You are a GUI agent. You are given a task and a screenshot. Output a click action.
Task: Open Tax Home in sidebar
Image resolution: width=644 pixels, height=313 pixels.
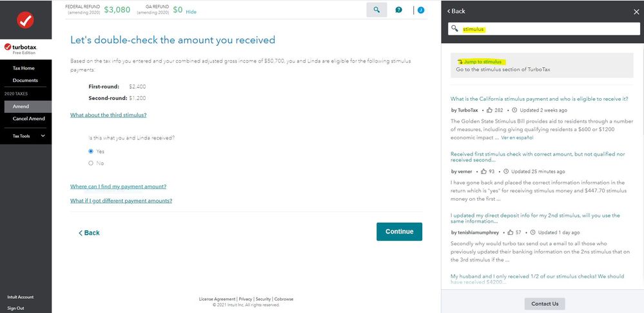click(x=24, y=68)
